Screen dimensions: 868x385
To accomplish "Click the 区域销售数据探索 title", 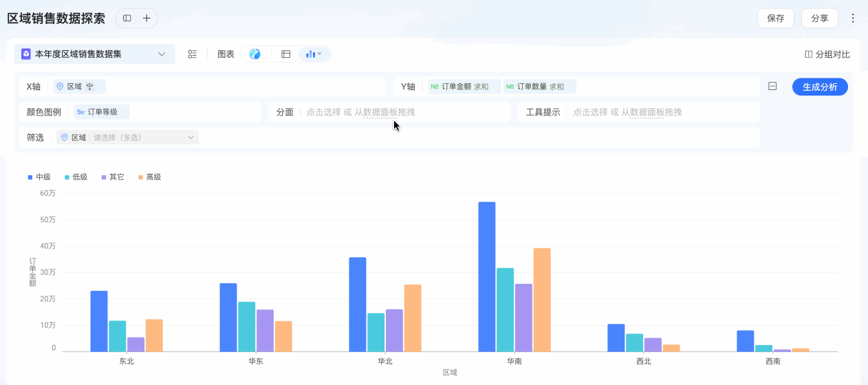I will (x=56, y=19).
